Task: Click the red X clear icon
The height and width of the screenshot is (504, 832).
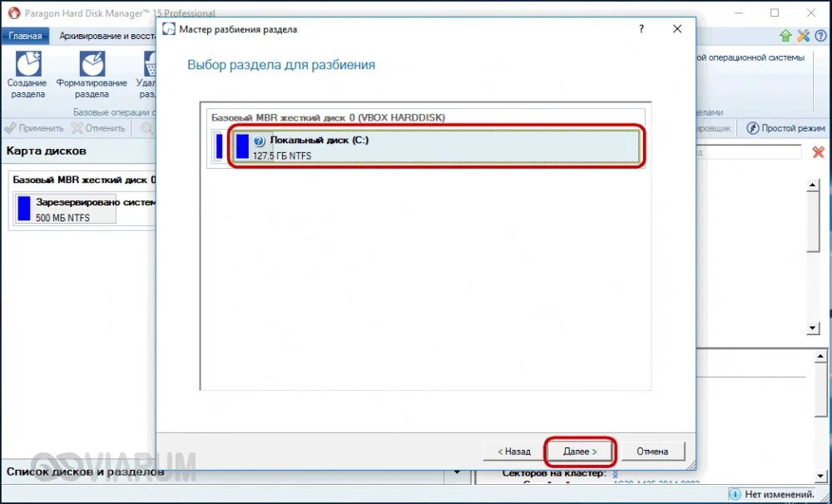Action: click(818, 151)
